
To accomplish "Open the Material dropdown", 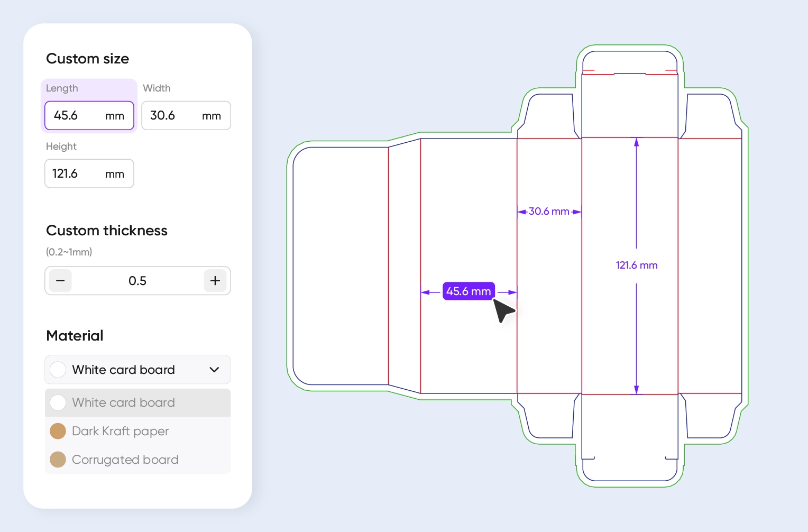I will point(137,370).
